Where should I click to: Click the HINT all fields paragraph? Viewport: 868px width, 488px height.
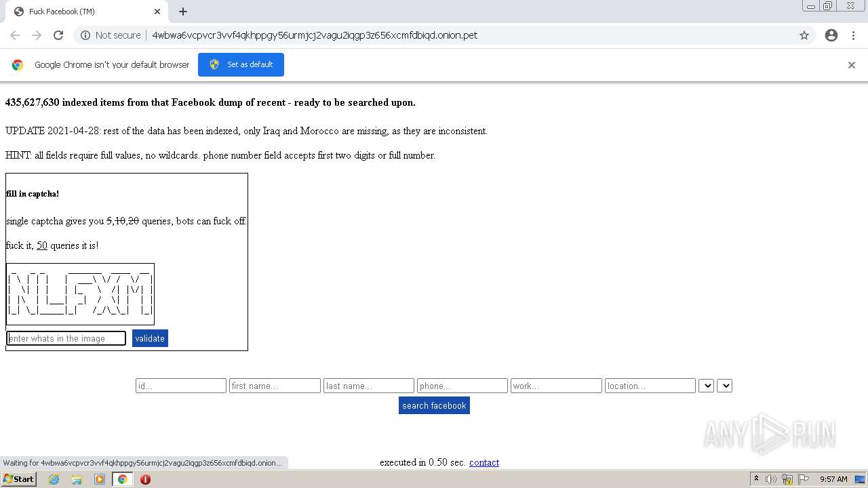pos(220,155)
